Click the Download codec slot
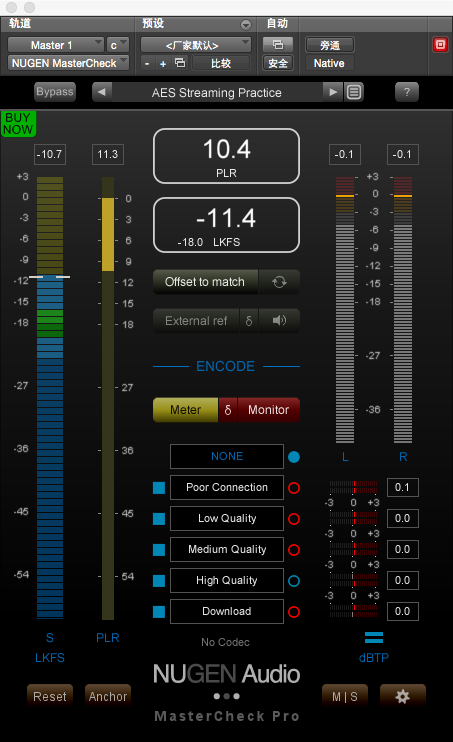 (227, 611)
